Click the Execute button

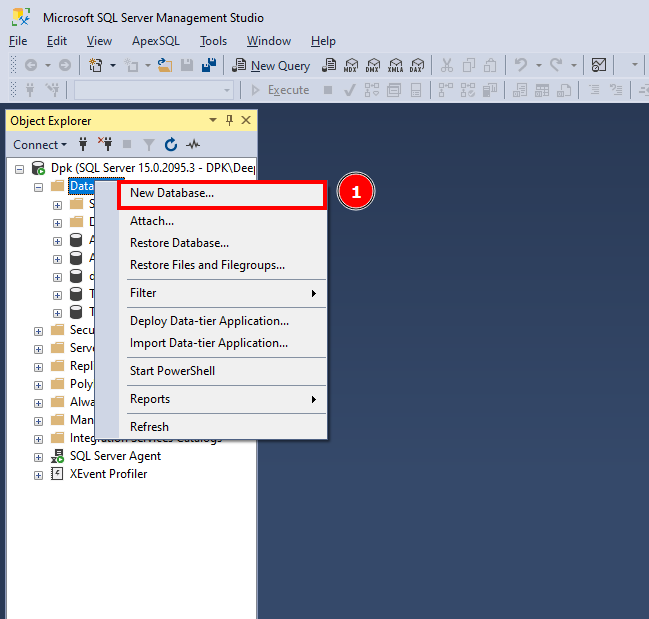click(280, 90)
